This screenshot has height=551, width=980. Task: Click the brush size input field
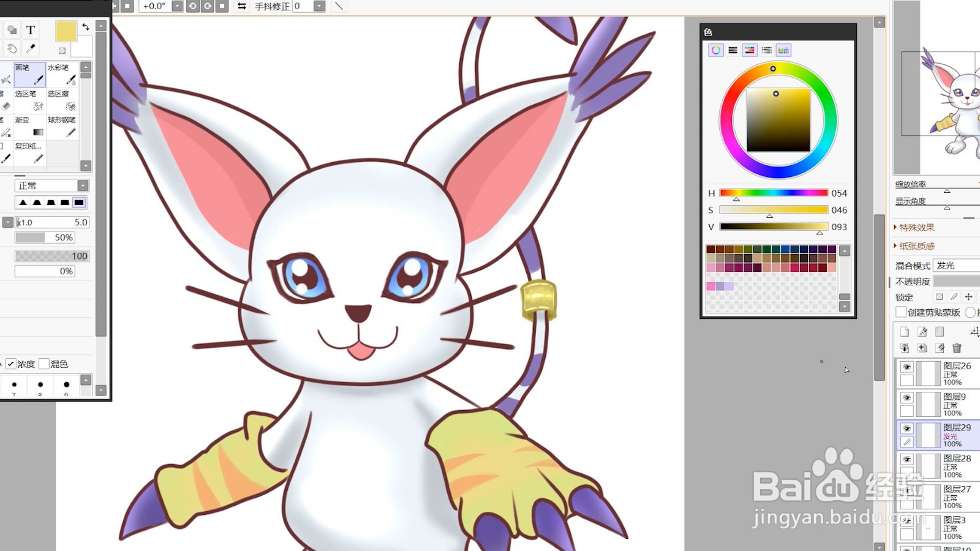click(x=52, y=222)
